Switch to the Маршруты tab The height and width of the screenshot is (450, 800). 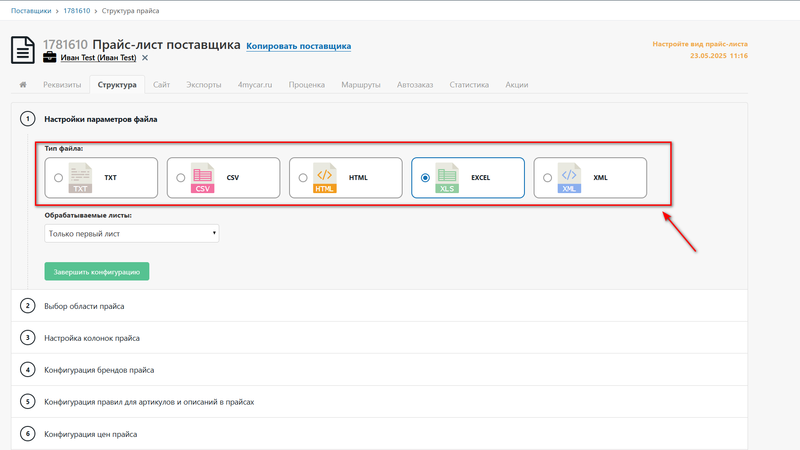click(x=361, y=85)
